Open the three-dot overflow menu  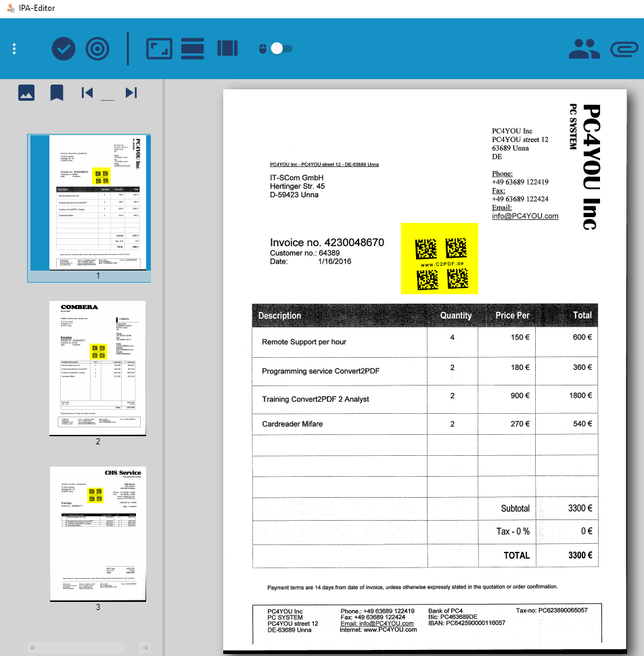pyautogui.click(x=14, y=49)
